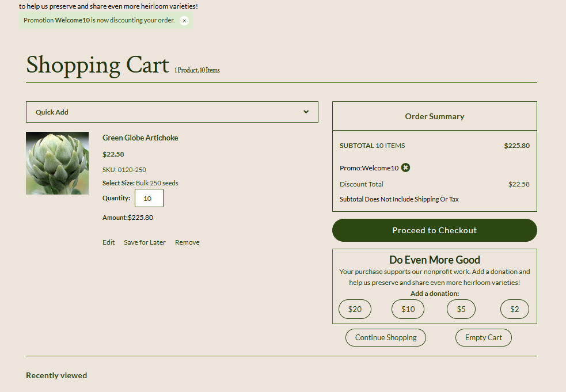Edit the artichoke cart item
566x392 pixels.
click(x=108, y=242)
